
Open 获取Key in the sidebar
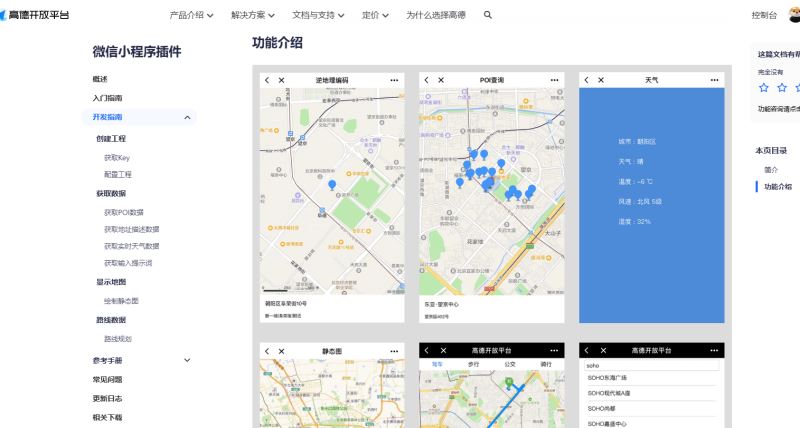pyautogui.click(x=117, y=158)
